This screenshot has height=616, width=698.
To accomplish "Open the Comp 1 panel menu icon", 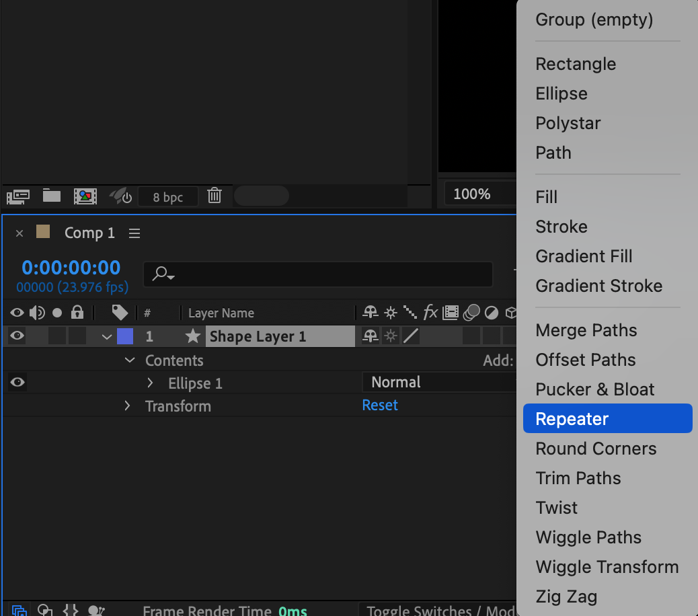I will 134,233.
